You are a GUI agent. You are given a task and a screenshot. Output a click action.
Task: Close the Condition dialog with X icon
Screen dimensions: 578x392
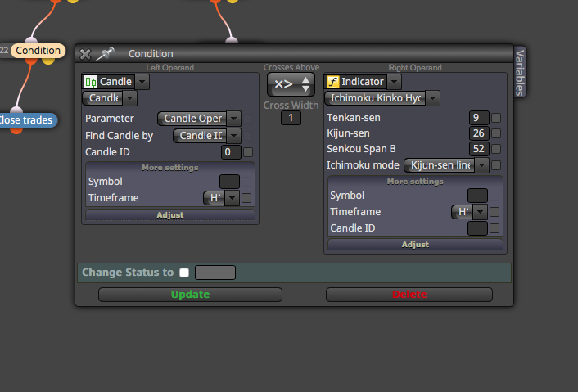(x=85, y=54)
